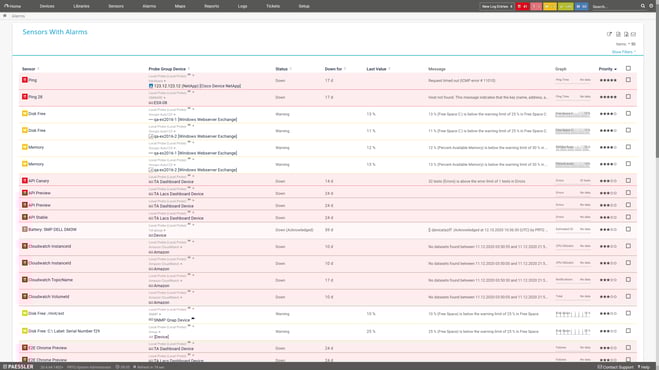
Task: Click device icon beside 123.12.123.12 NetApp
Action: (151, 86)
